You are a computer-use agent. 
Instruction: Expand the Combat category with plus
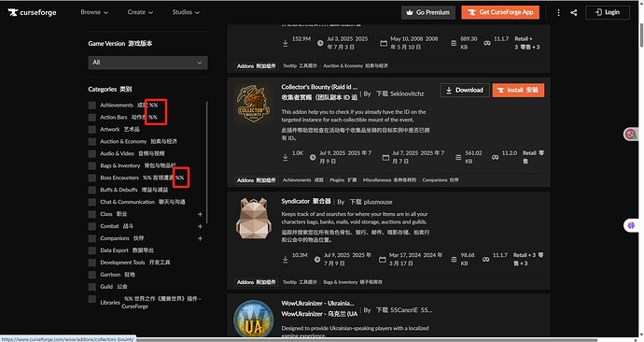point(200,226)
